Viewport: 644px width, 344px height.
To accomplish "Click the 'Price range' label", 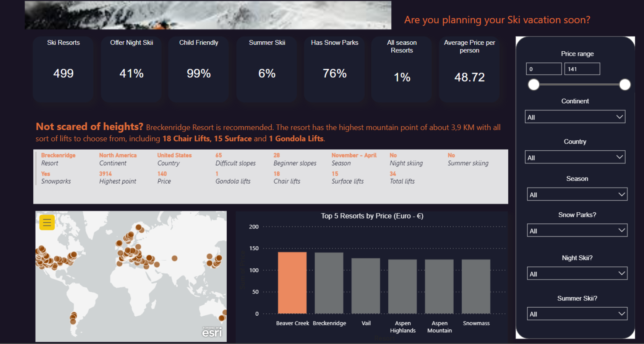I will tap(577, 54).
